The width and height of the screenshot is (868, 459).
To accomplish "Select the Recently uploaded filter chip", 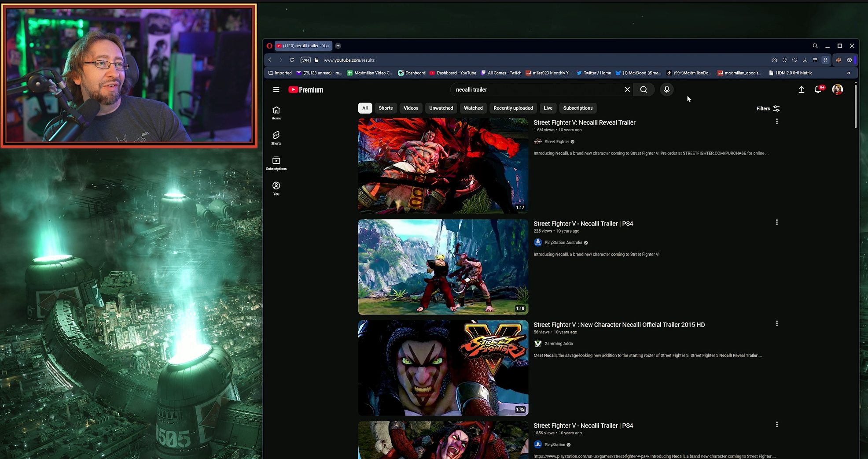I will pos(513,108).
